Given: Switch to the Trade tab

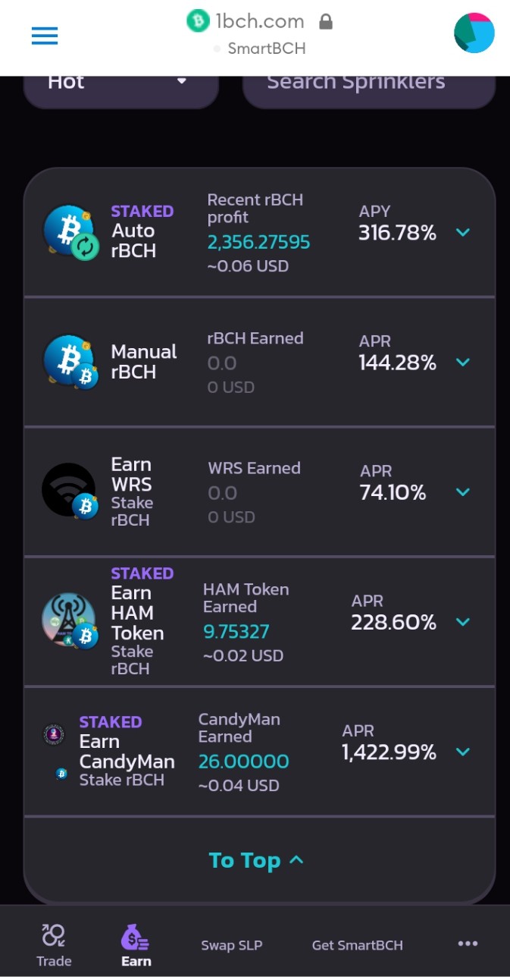Looking at the screenshot, I should click(54, 945).
